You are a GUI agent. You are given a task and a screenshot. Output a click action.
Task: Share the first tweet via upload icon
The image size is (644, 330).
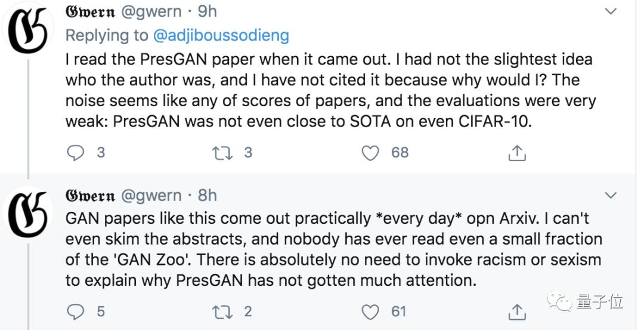tap(516, 153)
